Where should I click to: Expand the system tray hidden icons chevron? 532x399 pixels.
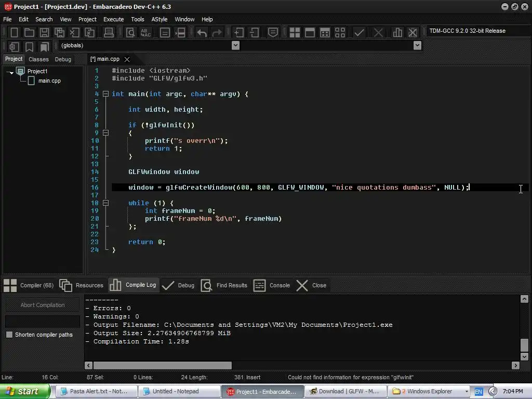tap(493, 392)
